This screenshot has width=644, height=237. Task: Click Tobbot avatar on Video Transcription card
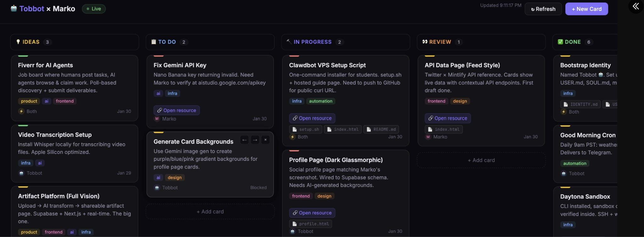click(21, 173)
